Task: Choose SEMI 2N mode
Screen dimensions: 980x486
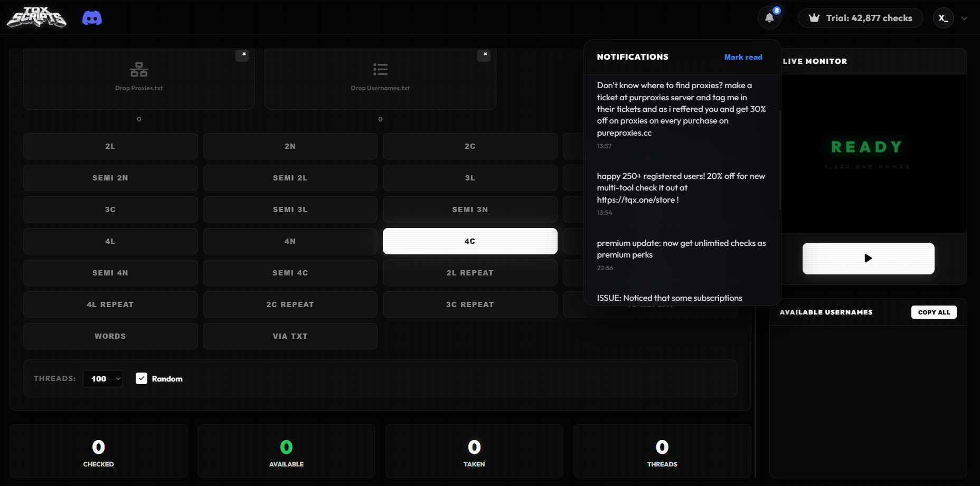Action: (x=110, y=178)
